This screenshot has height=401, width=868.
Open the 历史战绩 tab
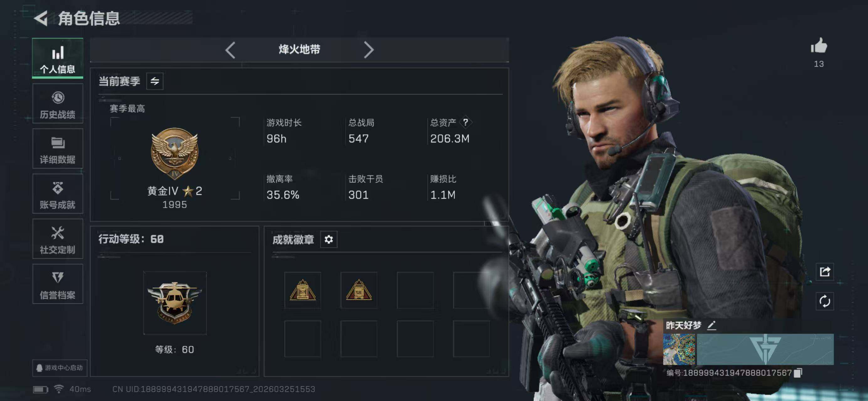point(58,104)
